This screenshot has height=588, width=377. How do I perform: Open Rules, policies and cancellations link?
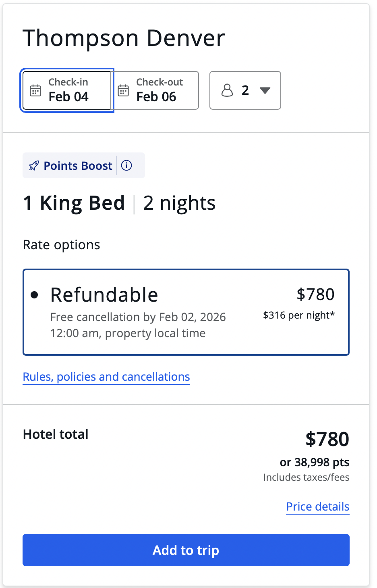tap(106, 377)
